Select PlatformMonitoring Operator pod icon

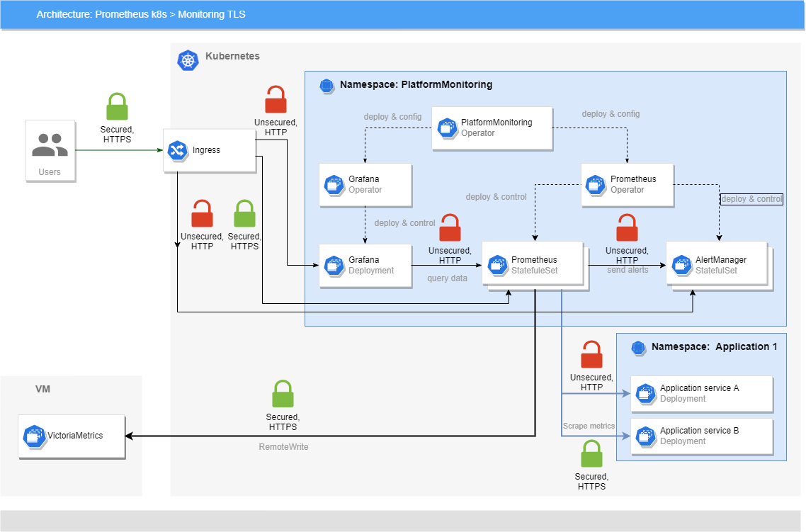pyautogui.click(x=447, y=128)
